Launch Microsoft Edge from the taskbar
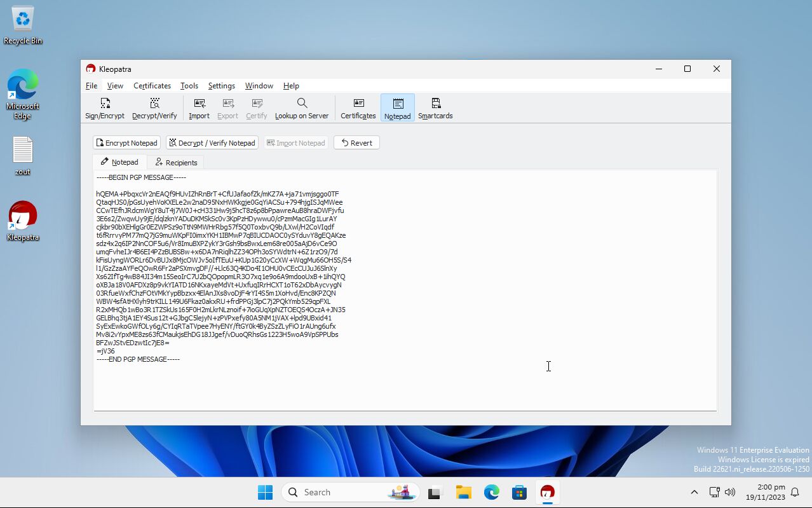 pos(491,491)
